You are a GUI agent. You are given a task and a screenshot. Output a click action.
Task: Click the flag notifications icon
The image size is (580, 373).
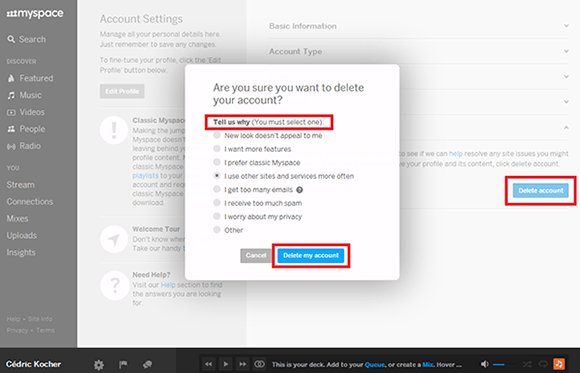click(x=123, y=364)
